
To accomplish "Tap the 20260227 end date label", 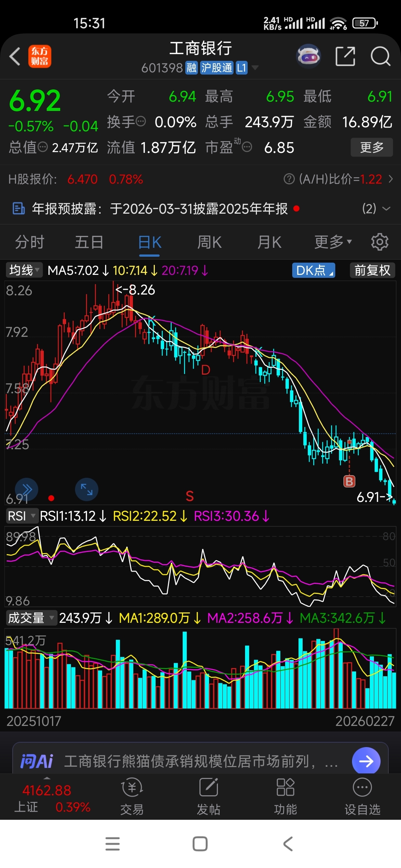I will [365, 721].
